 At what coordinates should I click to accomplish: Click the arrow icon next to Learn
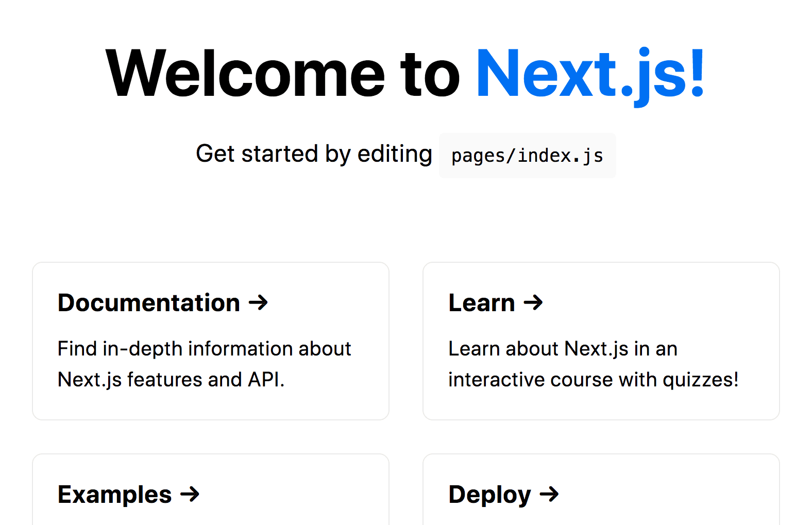[533, 302]
